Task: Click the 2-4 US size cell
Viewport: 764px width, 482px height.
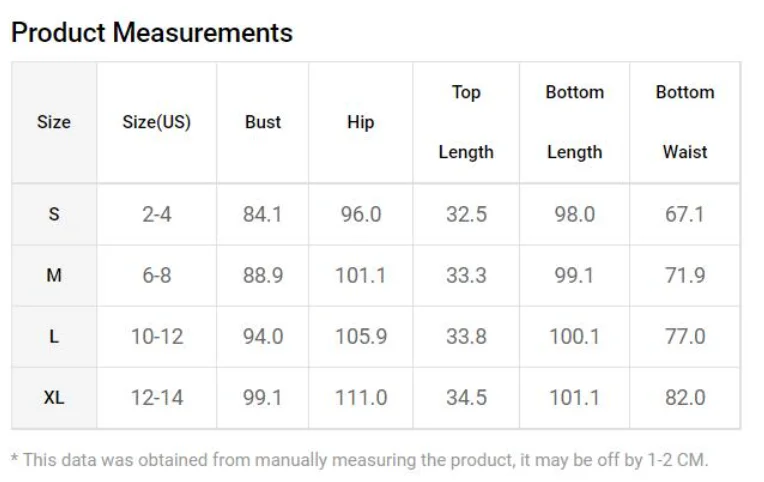Action: click(x=157, y=214)
